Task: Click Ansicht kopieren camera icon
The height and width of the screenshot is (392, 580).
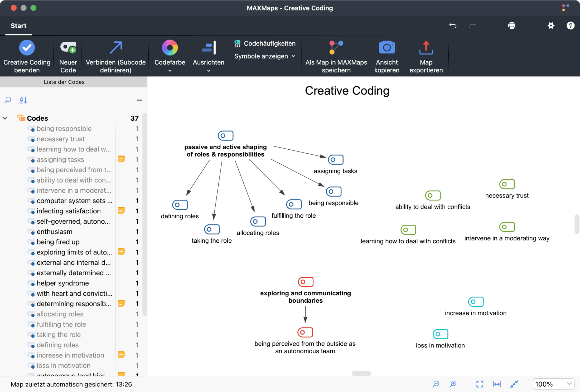Action: (x=386, y=48)
